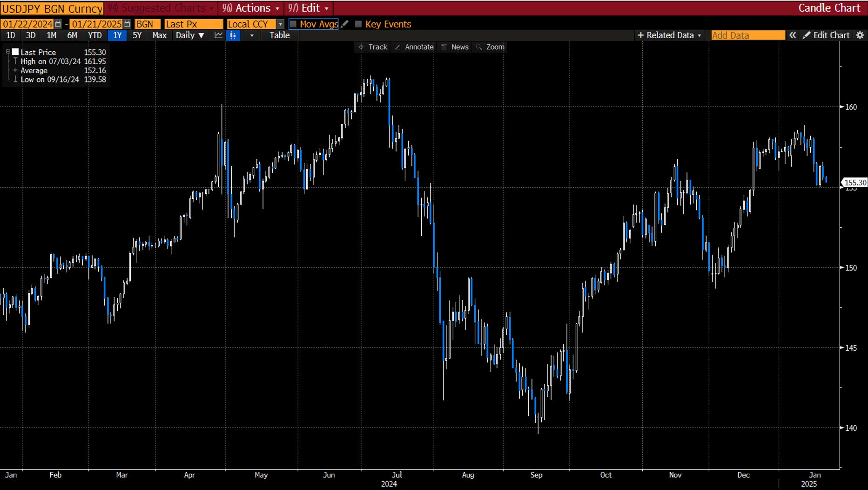868x490 pixels.
Task: Open the Related Data dropdown
Action: pos(669,35)
